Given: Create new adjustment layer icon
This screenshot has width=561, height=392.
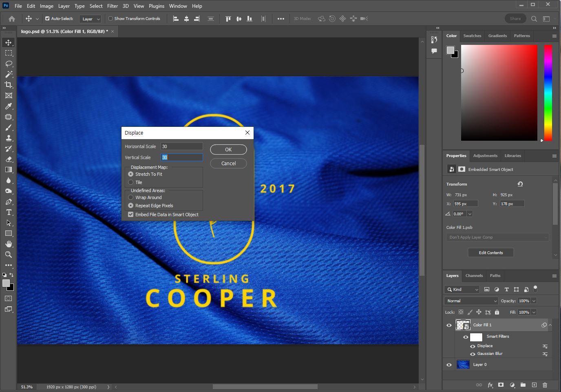Looking at the screenshot, I should click(512, 385).
